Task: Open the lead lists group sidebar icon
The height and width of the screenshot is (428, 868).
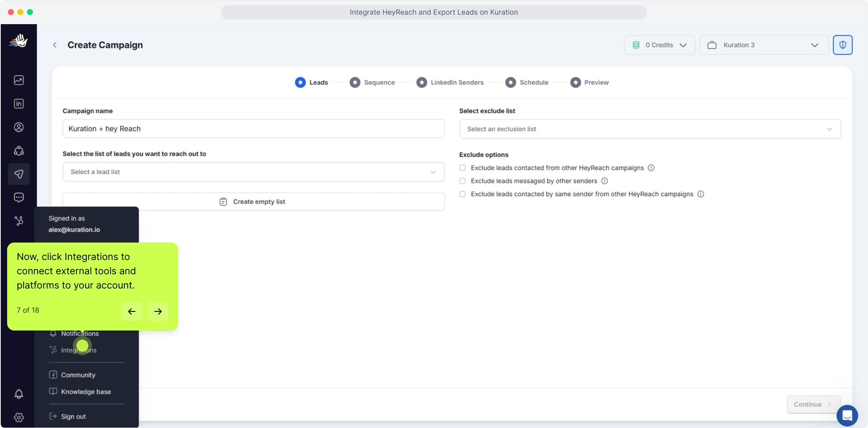Action: point(19,151)
